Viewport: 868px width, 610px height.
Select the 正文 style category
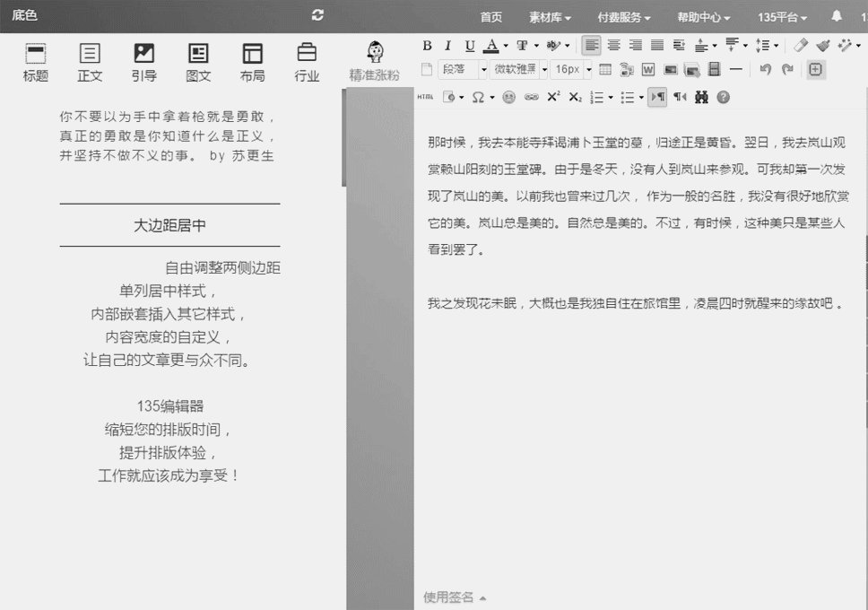90,63
